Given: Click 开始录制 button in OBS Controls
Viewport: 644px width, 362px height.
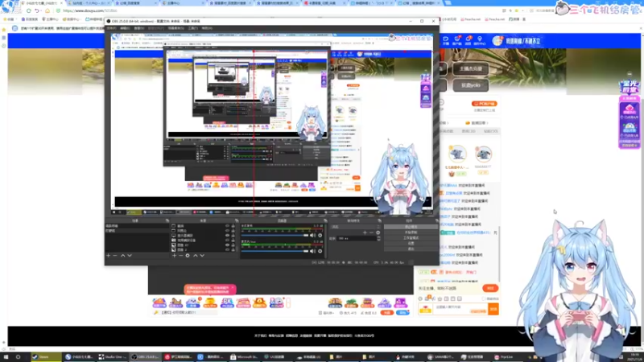Looking at the screenshot, I should [411, 232].
